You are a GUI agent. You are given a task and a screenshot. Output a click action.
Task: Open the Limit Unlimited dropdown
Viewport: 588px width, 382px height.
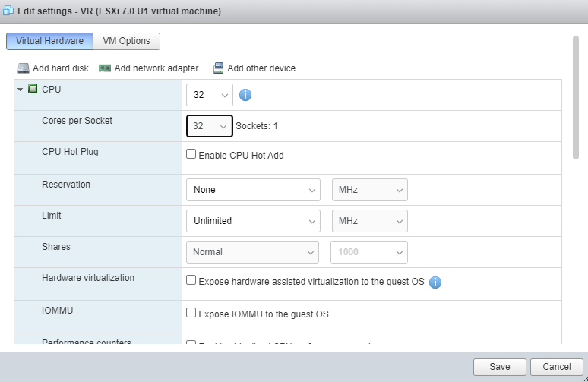pyautogui.click(x=253, y=221)
